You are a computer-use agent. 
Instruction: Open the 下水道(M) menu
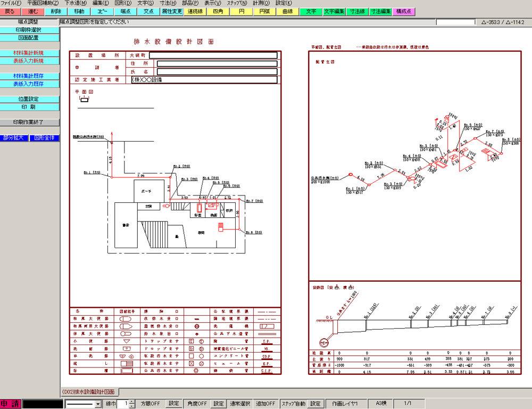pyautogui.click(x=76, y=3)
